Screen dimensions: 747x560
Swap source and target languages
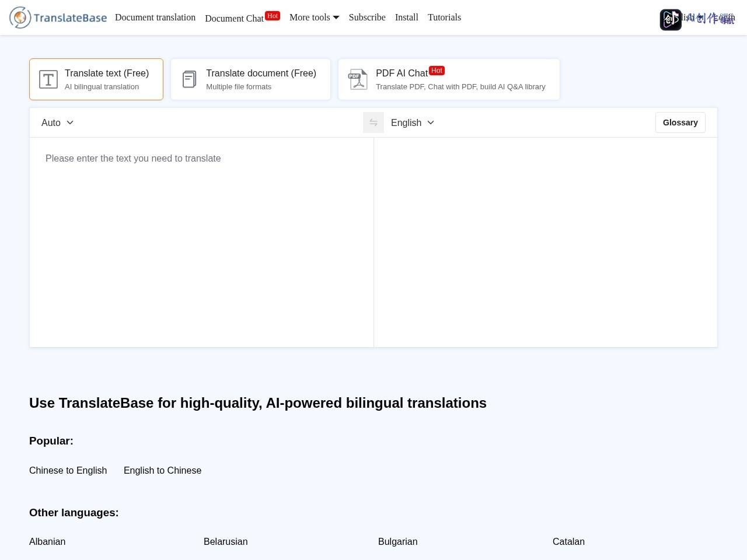(x=373, y=123)
